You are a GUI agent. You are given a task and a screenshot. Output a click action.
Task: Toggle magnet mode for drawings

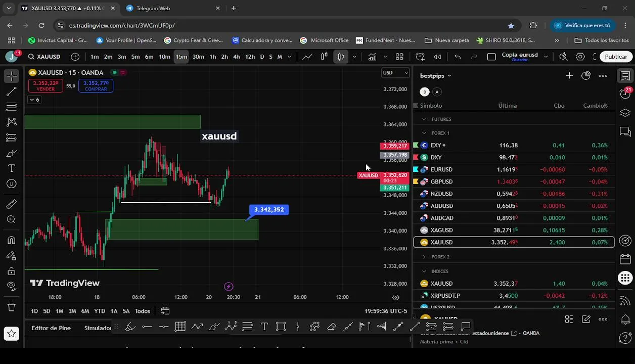11,240
